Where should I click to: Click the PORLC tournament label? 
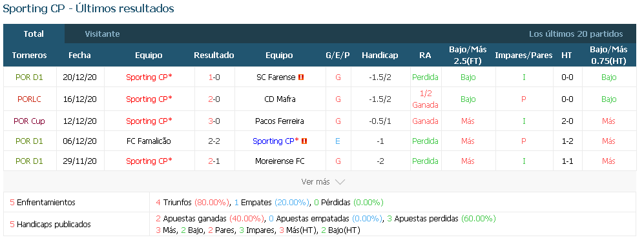[29, 99]
